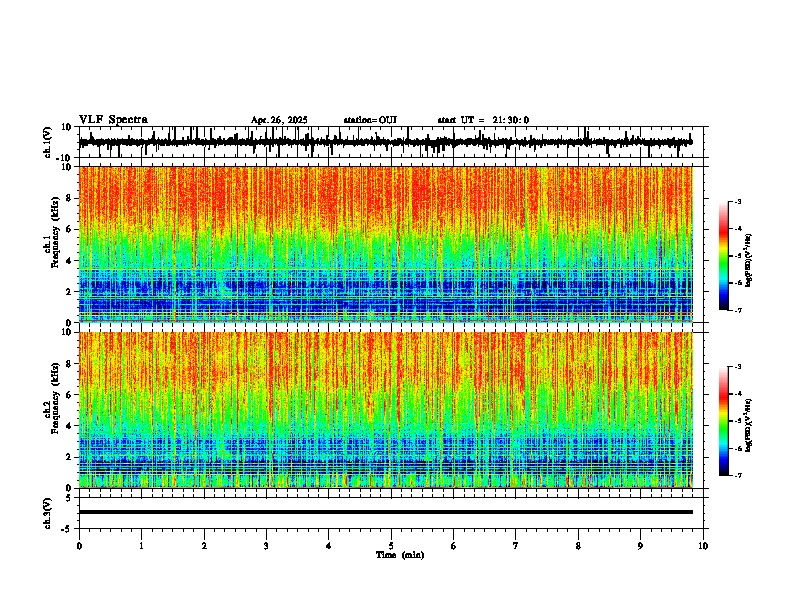The height and width of the screenshot is (612, 792).
Task: Click time axis tick label "9"
Action: coord(640,546)
